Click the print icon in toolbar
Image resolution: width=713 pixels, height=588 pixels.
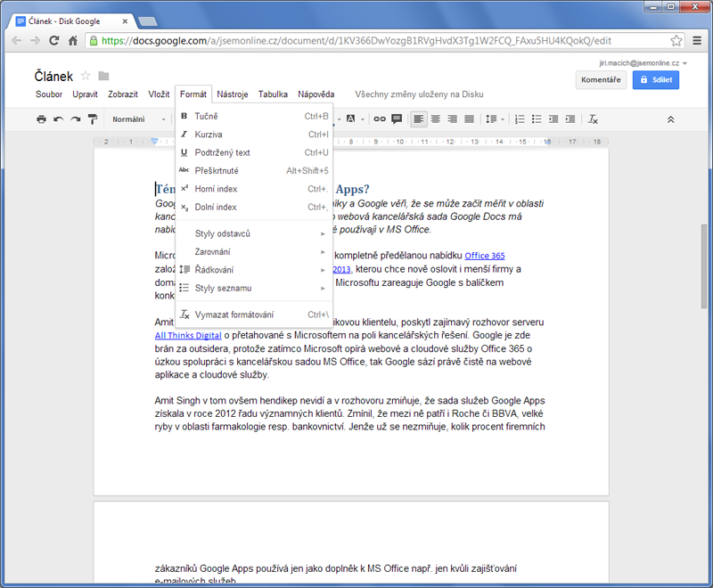41,119
